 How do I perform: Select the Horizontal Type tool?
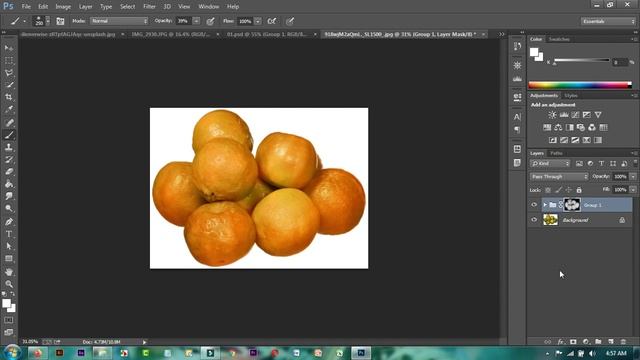tap(9, 234)
